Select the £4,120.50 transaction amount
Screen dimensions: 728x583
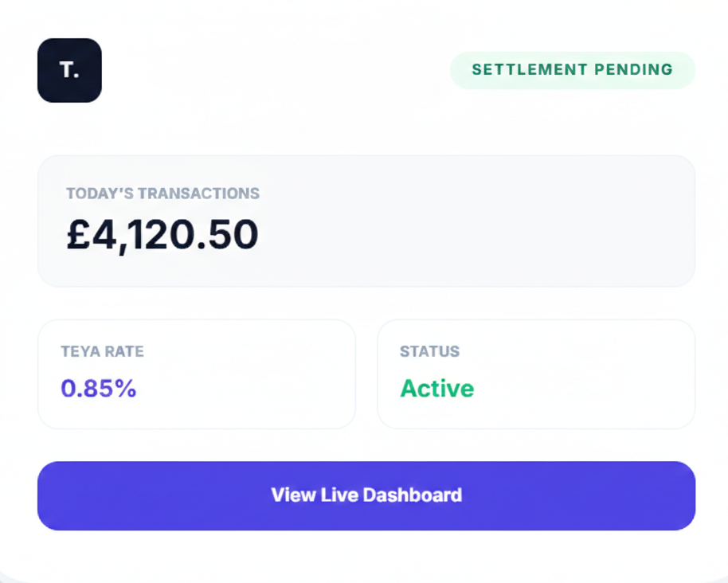(162, 235)
